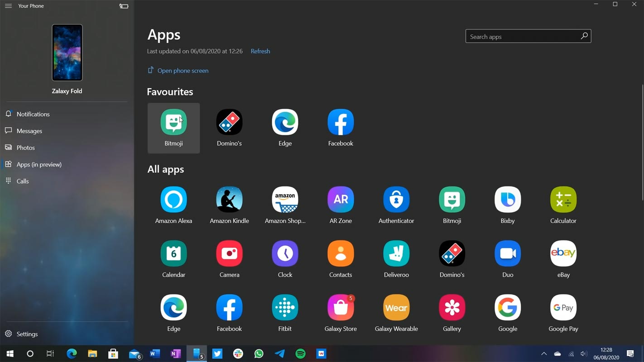Click the Search apps input field
The height and width of the screenshot is (362, 644).
coord(528,36)
